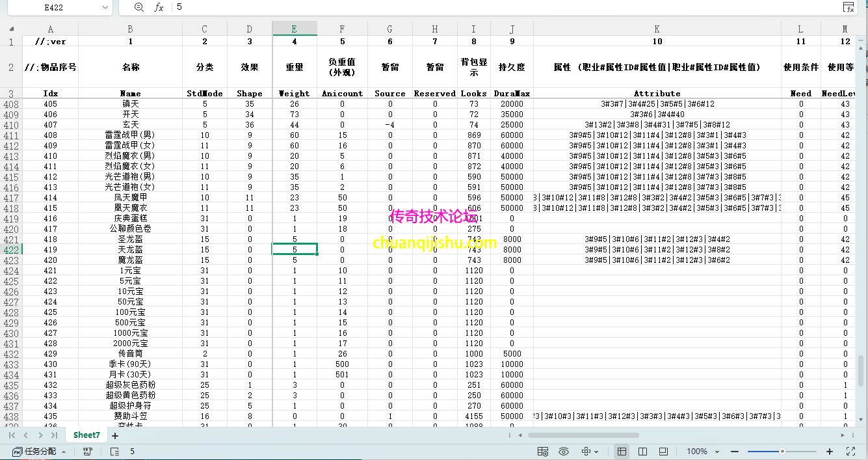Click the 任务分配 task assignment icon

(x=18, y=451)
